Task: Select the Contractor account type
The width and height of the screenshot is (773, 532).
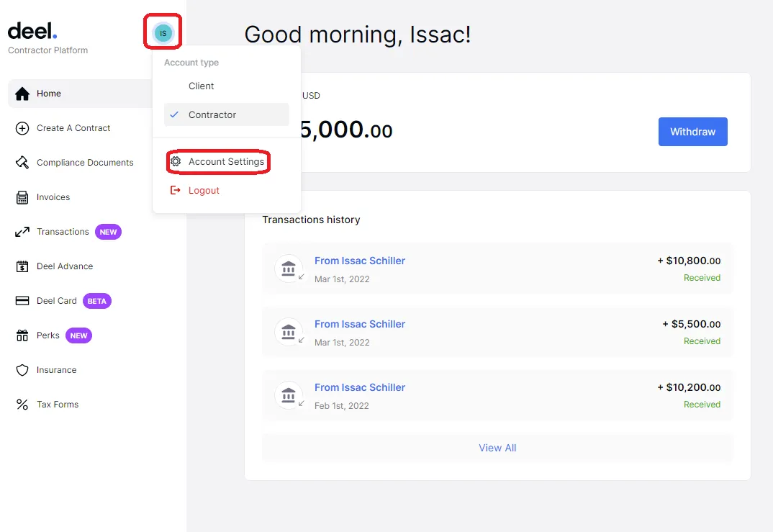Action: pyautogui.click(x=227, y=114)
